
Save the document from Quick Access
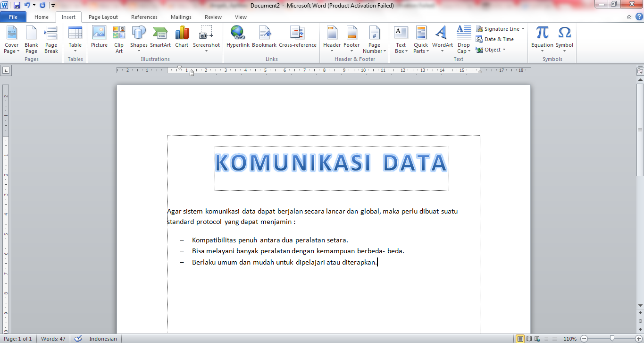17,5
